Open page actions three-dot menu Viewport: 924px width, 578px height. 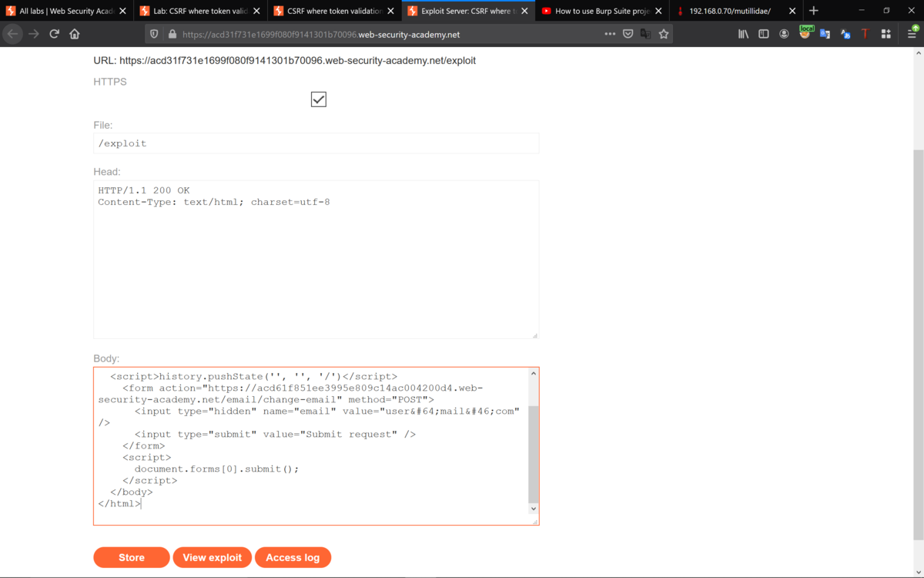(x=610, y=34)
